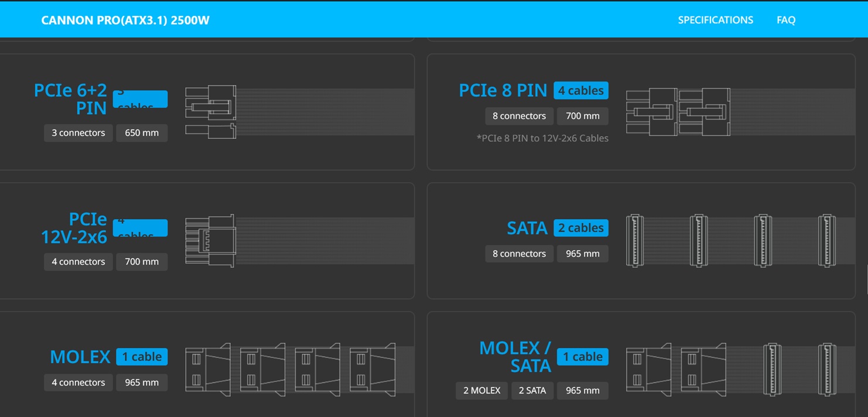Viewport: 868px width, 417px height.
Task: Click the "8 connectors" tag under PCIe 8 PIN
Action: coord(519,116)
